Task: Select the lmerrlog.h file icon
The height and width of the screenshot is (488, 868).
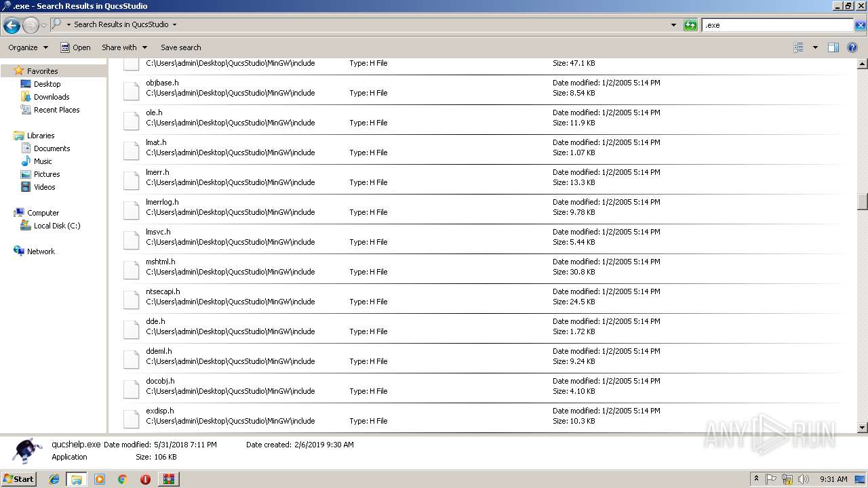Action: (132, 209)
